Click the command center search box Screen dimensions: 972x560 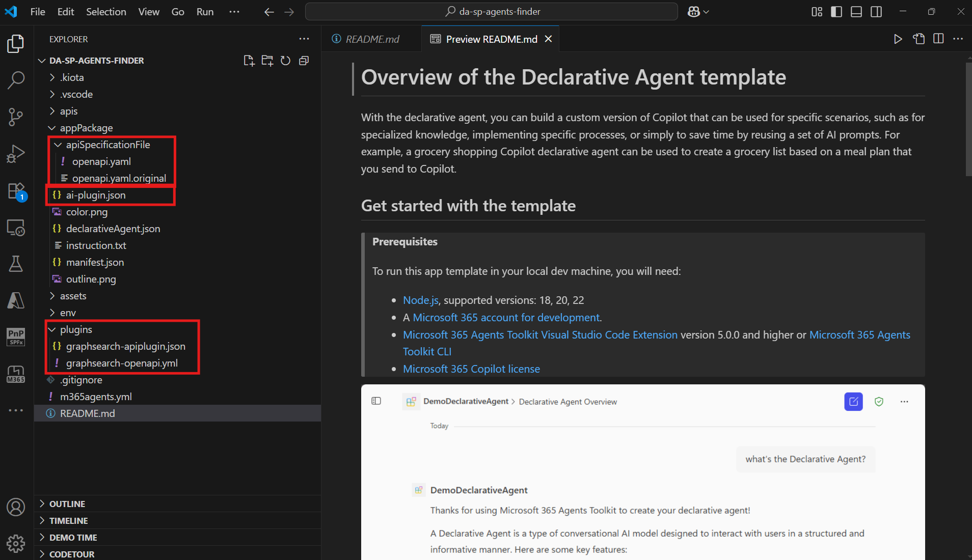pyautogui.click(x=491, y=12)
